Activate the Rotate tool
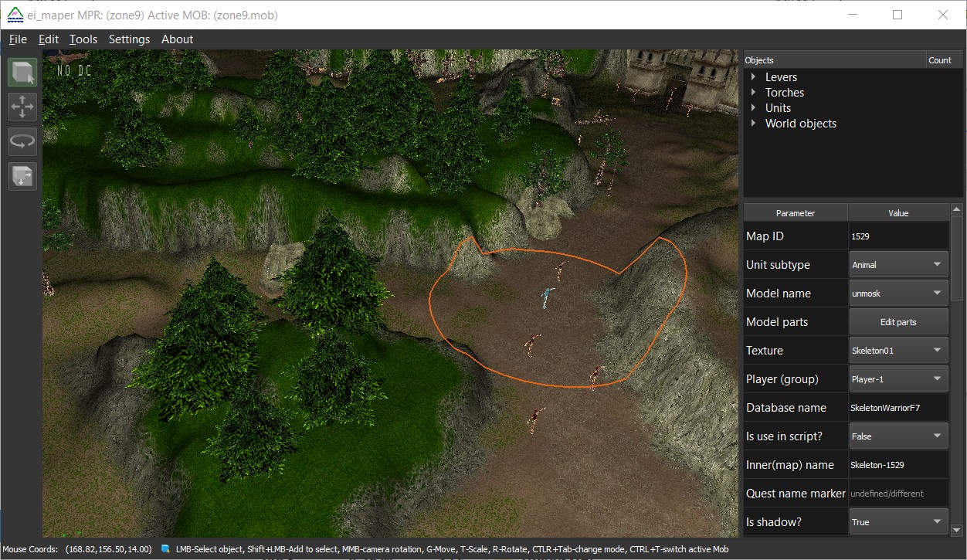Viewport: 967px width, 560px height. coord(22,141)
